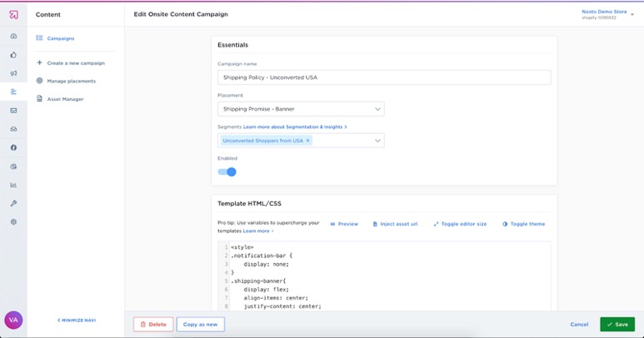Screen dimensions: 644x338
Task: Select Create a new campaign
Action: (x=76, y=63)
